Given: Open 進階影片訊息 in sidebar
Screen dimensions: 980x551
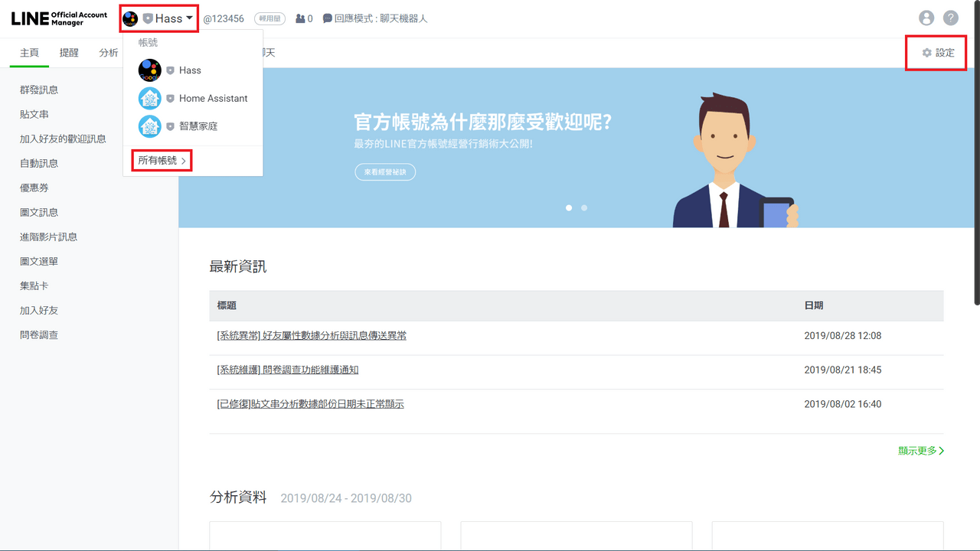Looking at the screenshot, I should tap(48, 236).
